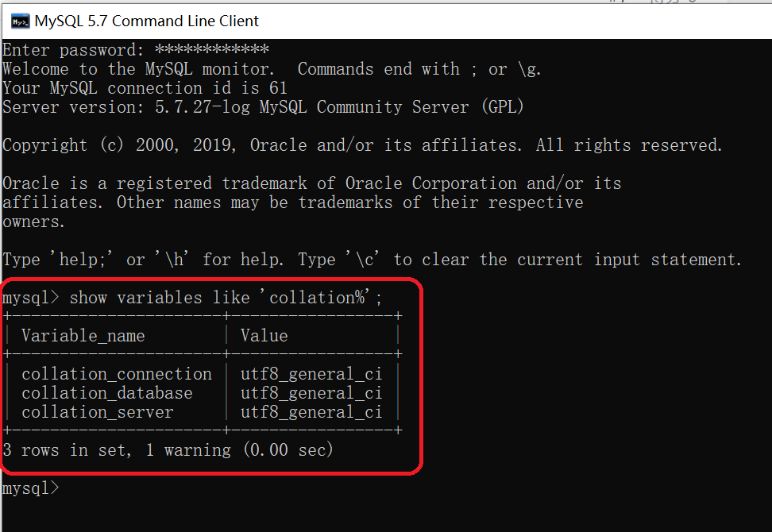Click the utf8_general_ci value for collation_connection

click(311, 374)
